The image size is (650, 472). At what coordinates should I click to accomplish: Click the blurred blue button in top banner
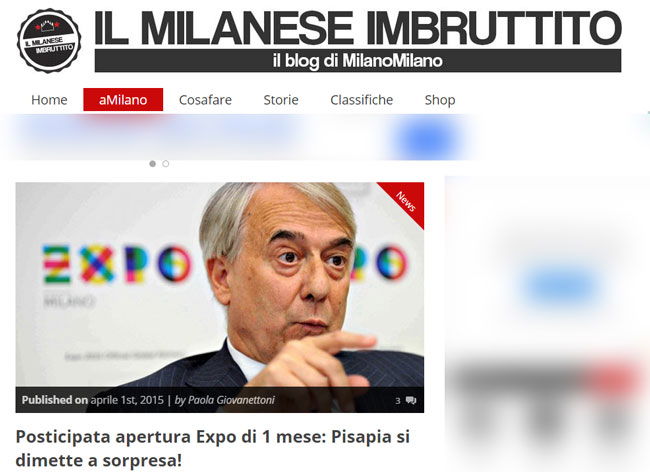tap(429, 138)
